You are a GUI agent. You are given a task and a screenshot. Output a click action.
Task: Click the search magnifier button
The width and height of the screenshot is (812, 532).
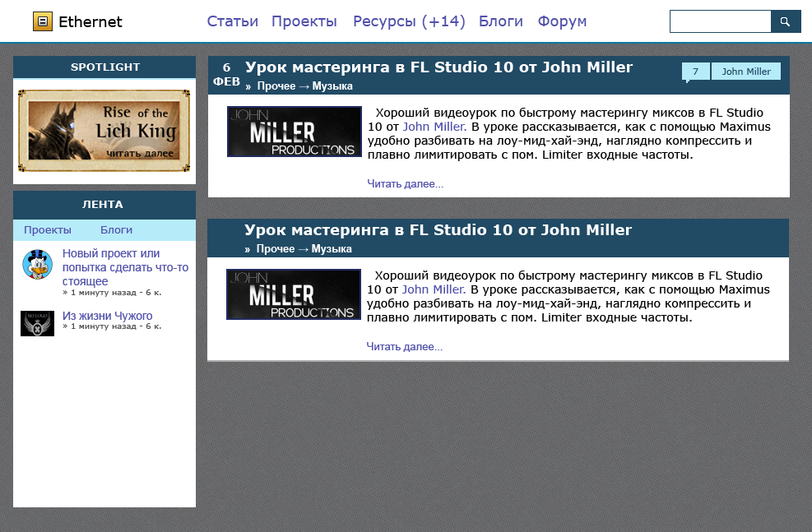click(785, 21)
